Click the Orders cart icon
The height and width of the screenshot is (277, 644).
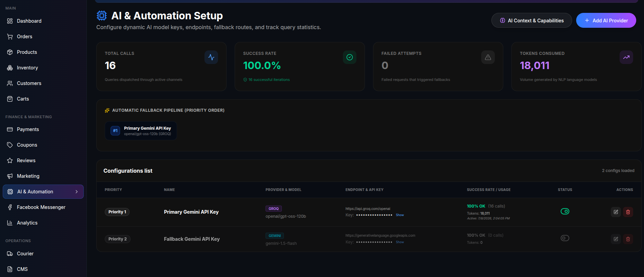click(x=10, y=37)
